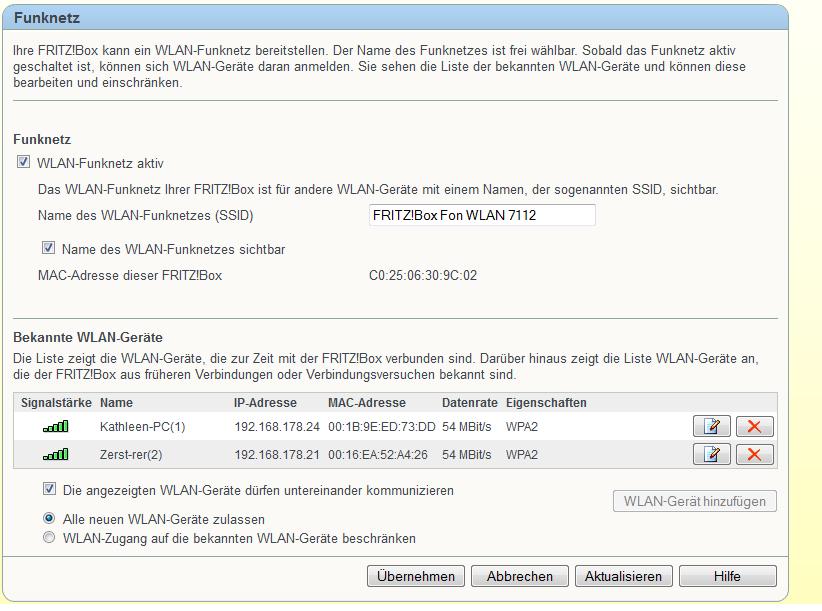Click signal strength icon for Zerst-rer(2)
Viewport: 822px width, 611px height.
pyautogui.click(x=56, y=454)
